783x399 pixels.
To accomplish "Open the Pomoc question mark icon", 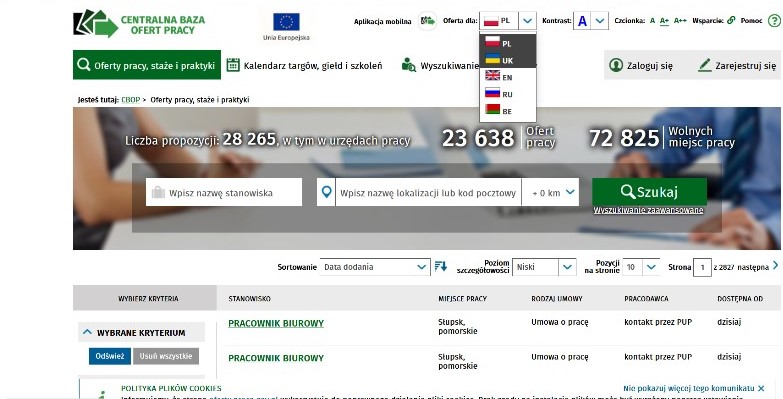I will [774, 20].
